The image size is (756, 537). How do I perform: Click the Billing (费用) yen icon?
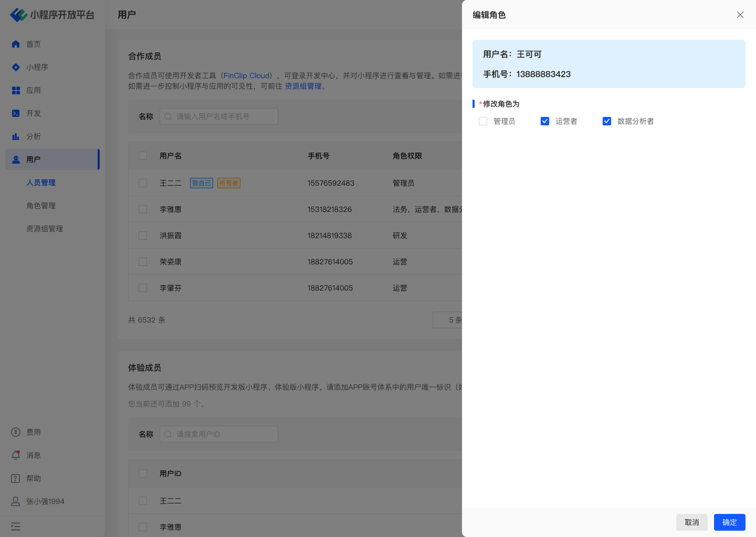[16, 433]
